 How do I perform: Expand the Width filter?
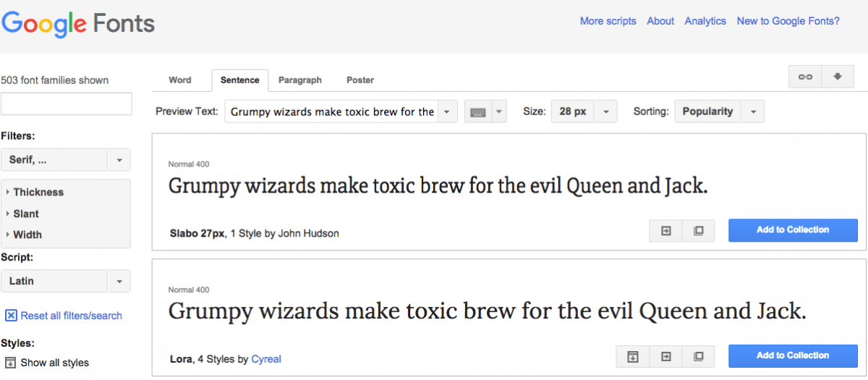(27, 235)
